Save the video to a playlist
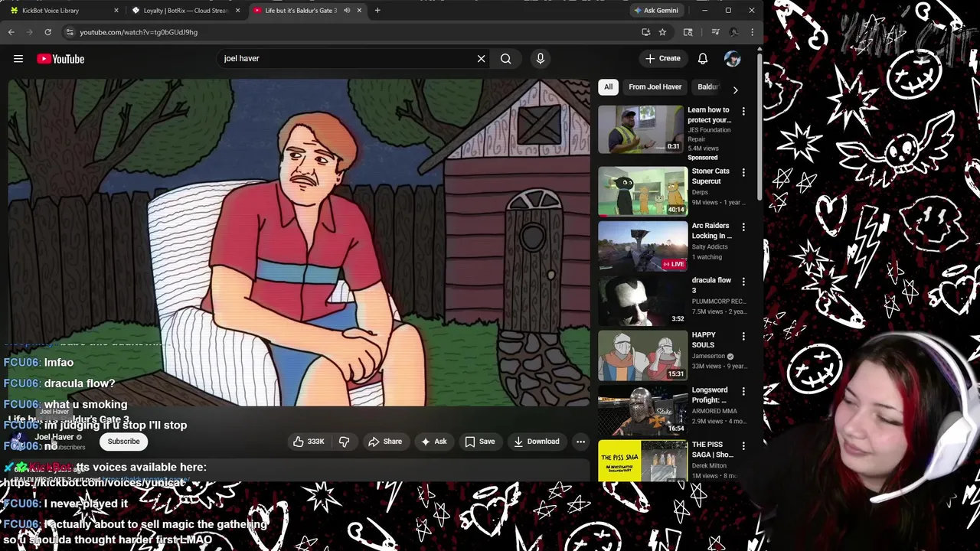Screen dimensions: 980x551 [x=480, y=442]
